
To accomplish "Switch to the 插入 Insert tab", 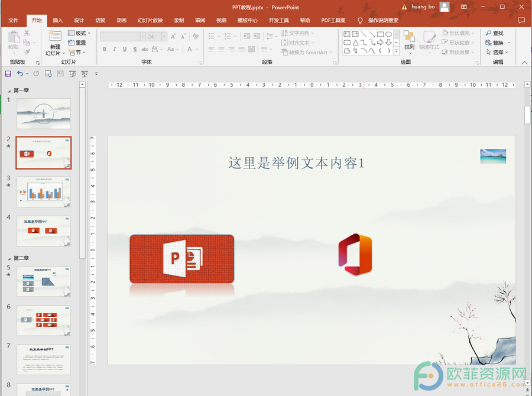I will click(58, 20).
